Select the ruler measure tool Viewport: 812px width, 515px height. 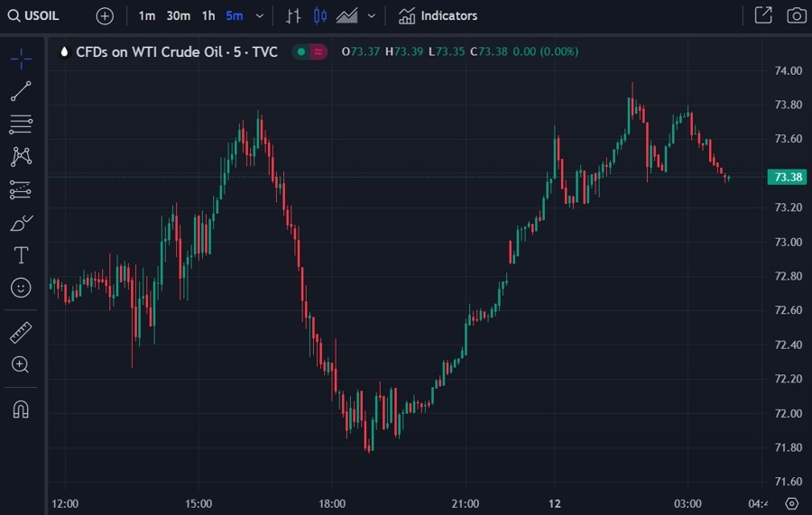coord(21,333)
